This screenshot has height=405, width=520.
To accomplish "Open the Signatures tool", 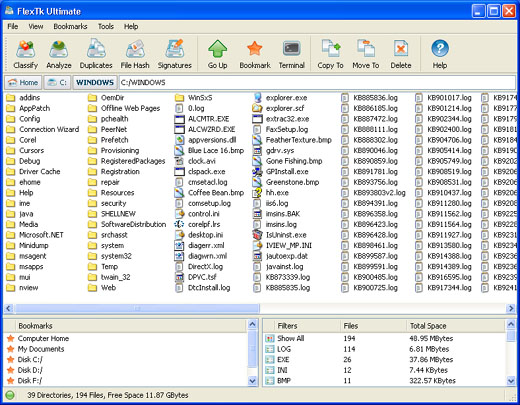I will point(175,54).
